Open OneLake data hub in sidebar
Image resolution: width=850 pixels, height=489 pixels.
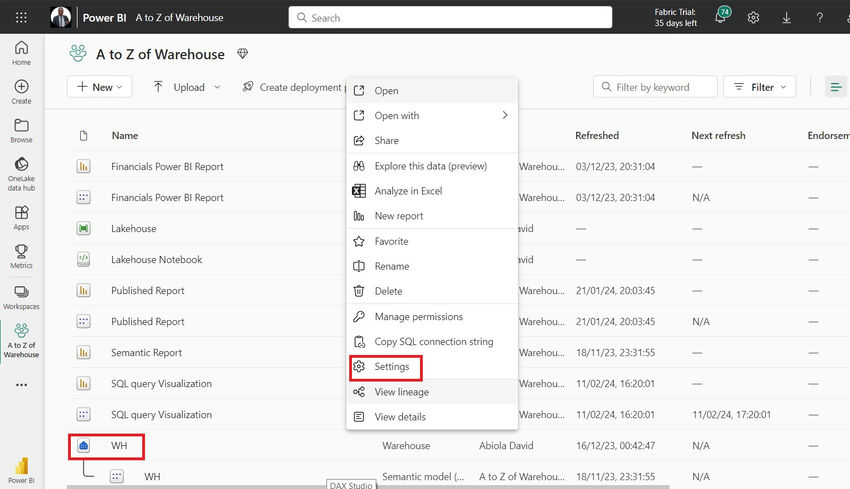[21, 173]
